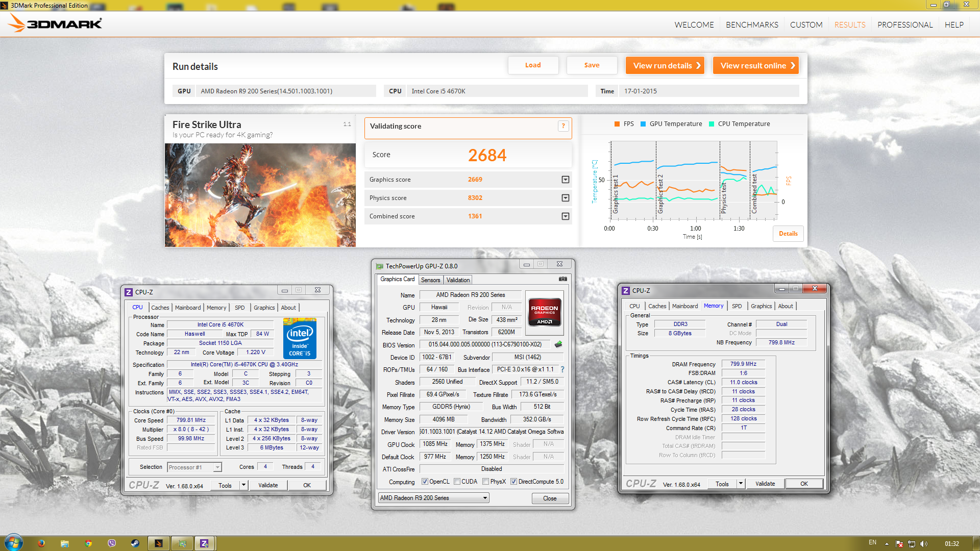Viewport: 980px width, 551px height.
Task: Click View run details button
Action: (x=665, y=65)
